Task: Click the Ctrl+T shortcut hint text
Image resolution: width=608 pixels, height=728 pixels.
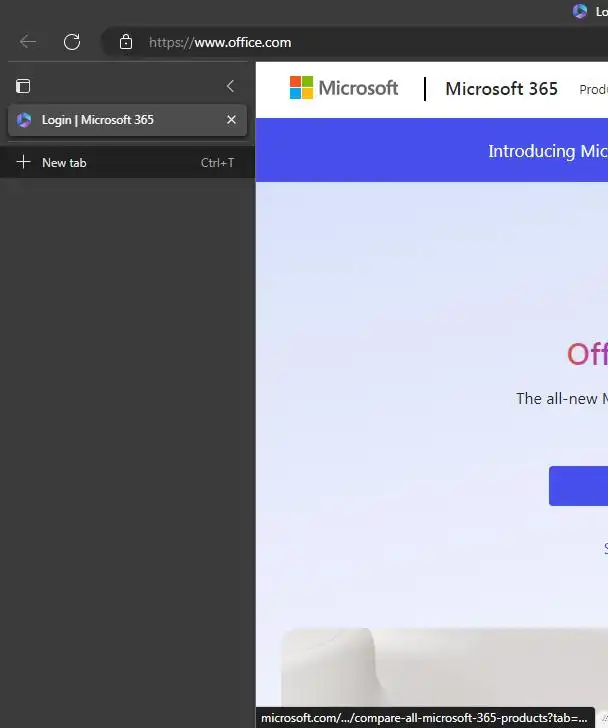Action: pyautogui.click(x=218, y=162)
